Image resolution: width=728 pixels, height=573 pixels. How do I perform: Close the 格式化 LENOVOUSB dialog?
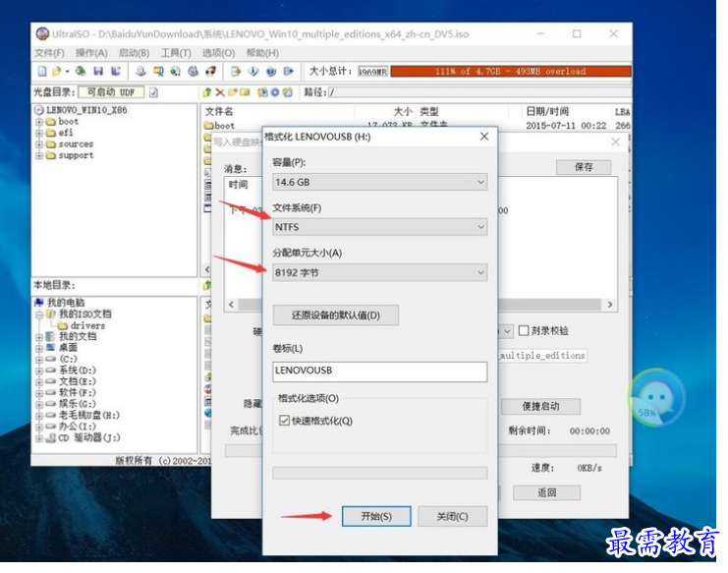[x=484, y=136]
